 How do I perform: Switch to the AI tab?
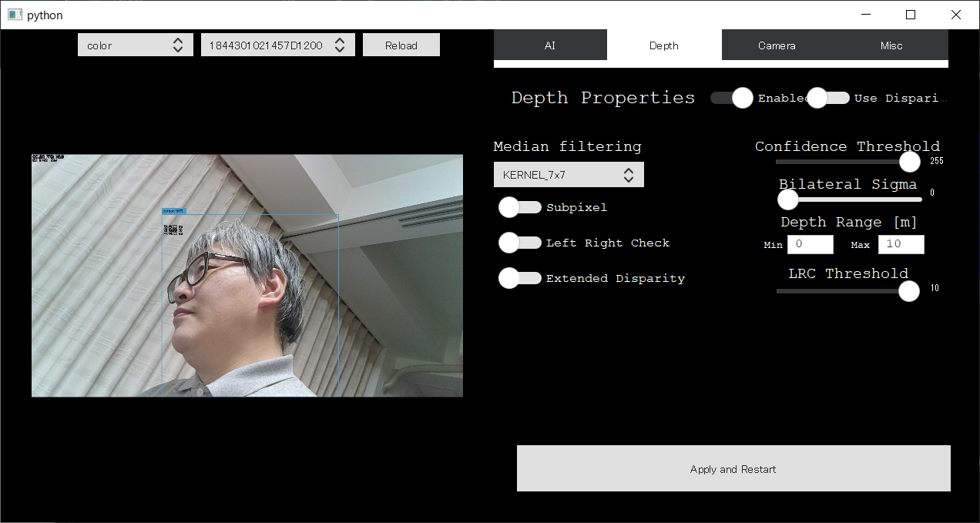pyautogui.click(x=549, y=45)
